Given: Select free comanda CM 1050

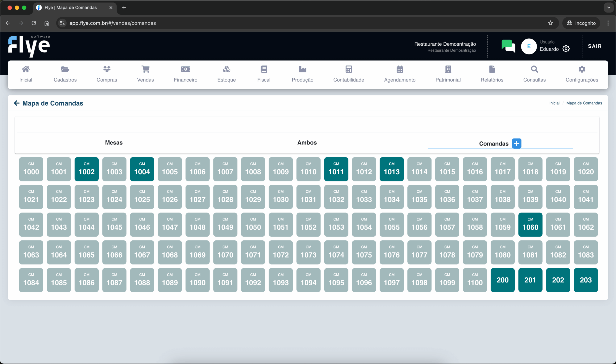Looking at the screenshot, I should (x=253, y=225).
